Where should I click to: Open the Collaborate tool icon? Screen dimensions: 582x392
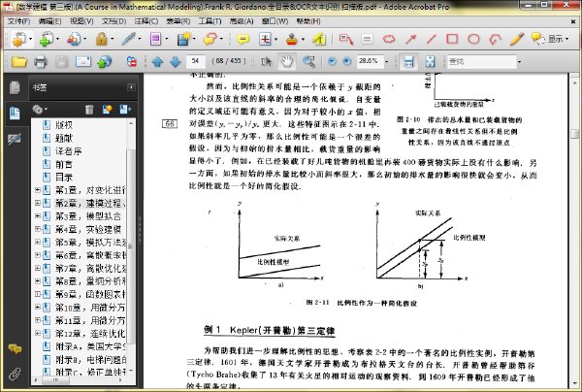[x=74, y=39]
